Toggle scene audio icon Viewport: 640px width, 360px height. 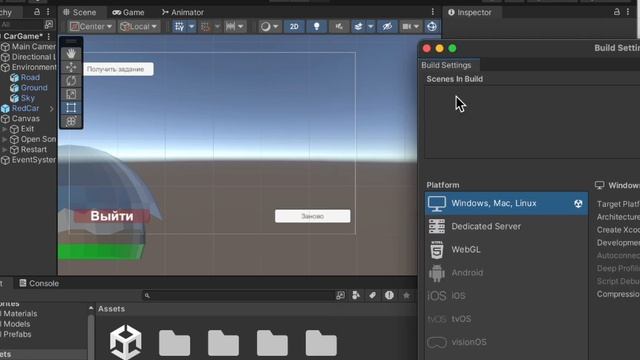click(339, 27)
